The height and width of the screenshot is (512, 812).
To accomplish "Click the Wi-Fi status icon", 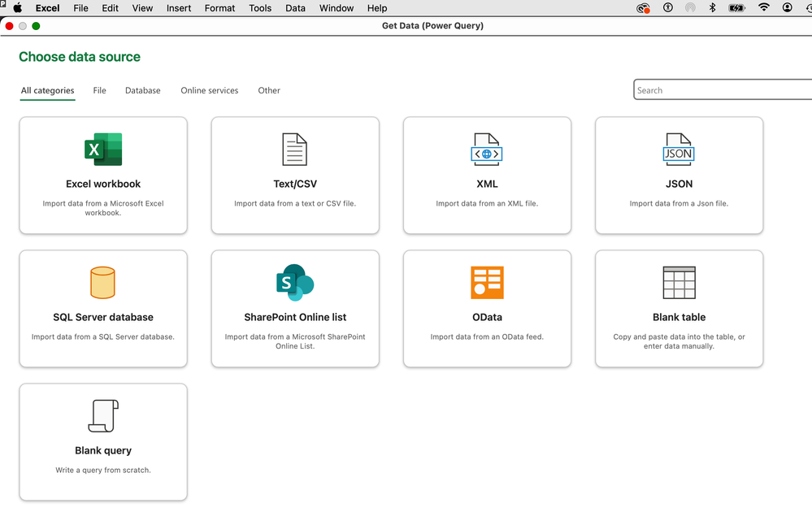I will [763, 7].
